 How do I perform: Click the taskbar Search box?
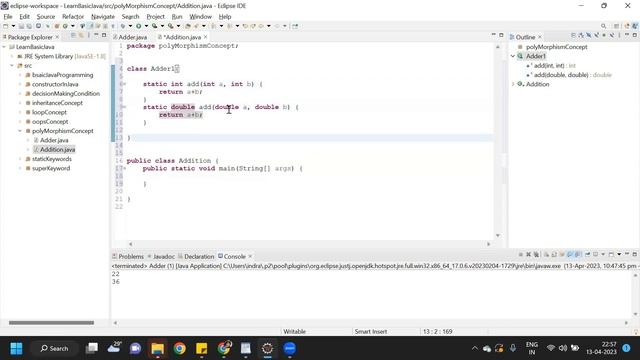[x=54, y=349]
